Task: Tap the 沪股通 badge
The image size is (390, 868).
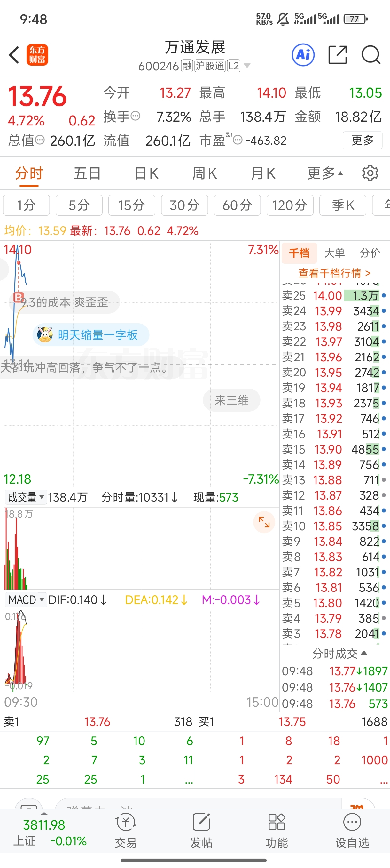Action: click(x=210, y=66)
